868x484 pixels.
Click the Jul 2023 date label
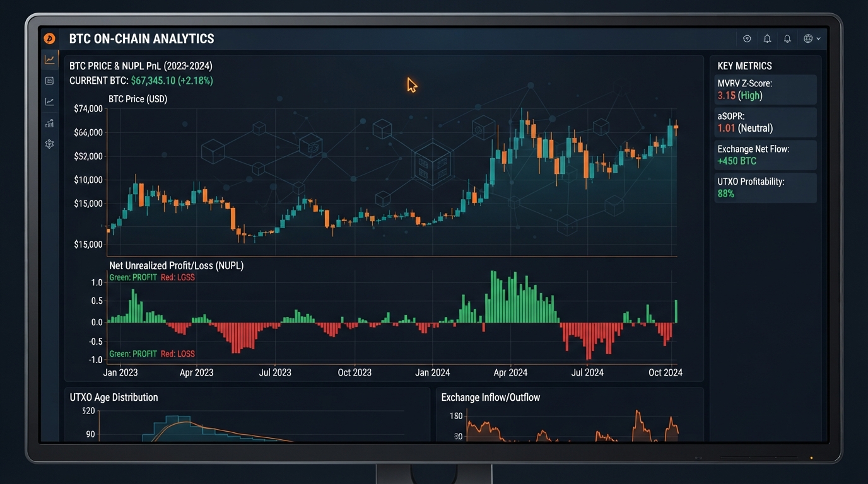point(275,372)
